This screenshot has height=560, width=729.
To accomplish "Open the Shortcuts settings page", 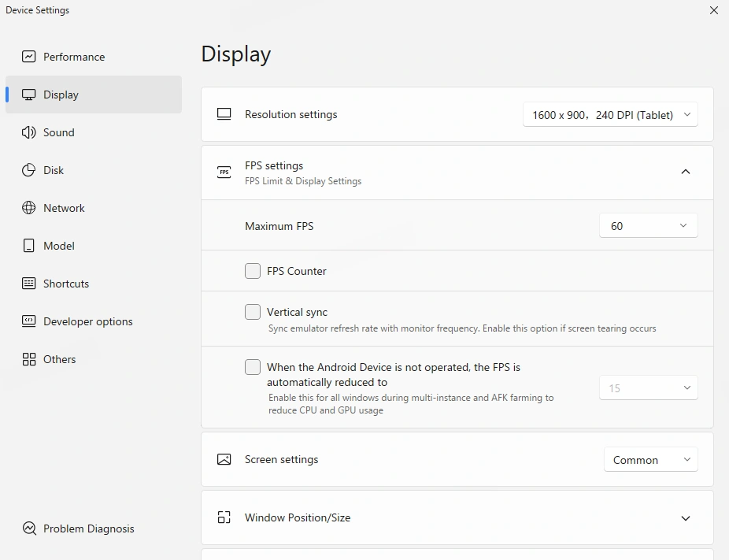I will (94, 284).
